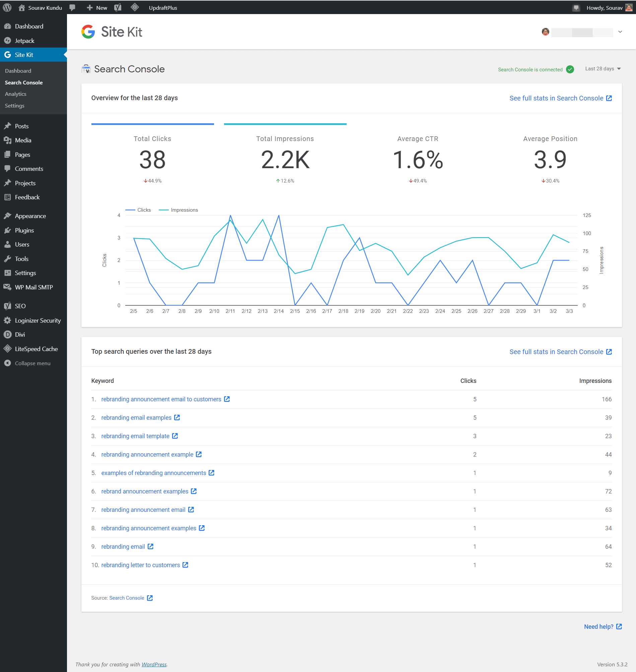Open 'rebranding announcement email to customers' keyword link

[x=161, y=399]
